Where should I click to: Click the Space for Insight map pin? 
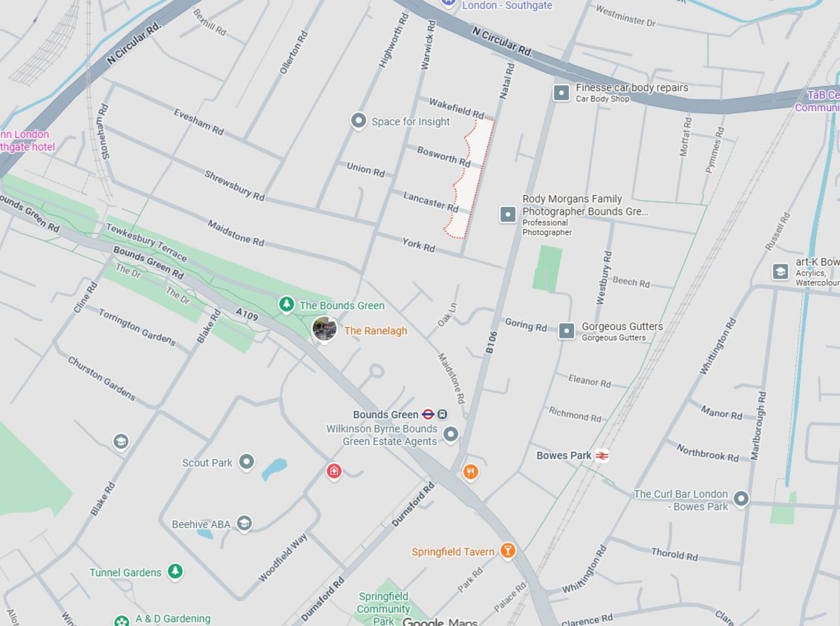tap(358, 122)
